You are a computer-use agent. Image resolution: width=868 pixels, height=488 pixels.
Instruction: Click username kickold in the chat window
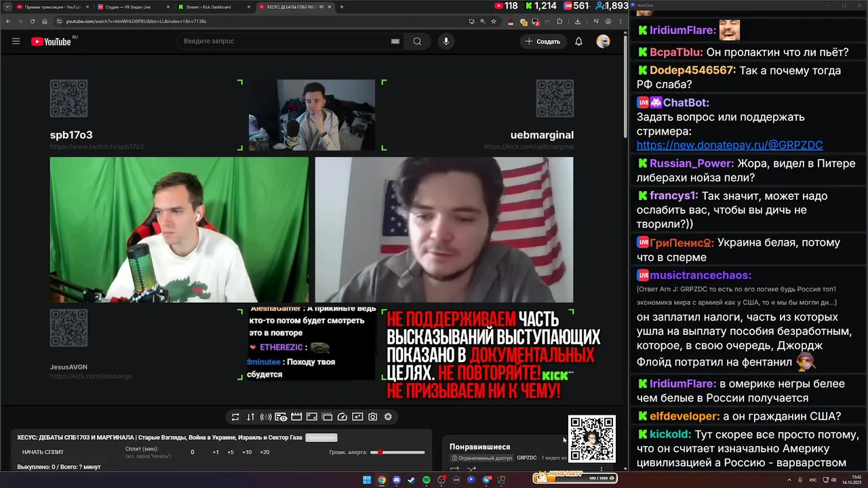coord(670,434)
